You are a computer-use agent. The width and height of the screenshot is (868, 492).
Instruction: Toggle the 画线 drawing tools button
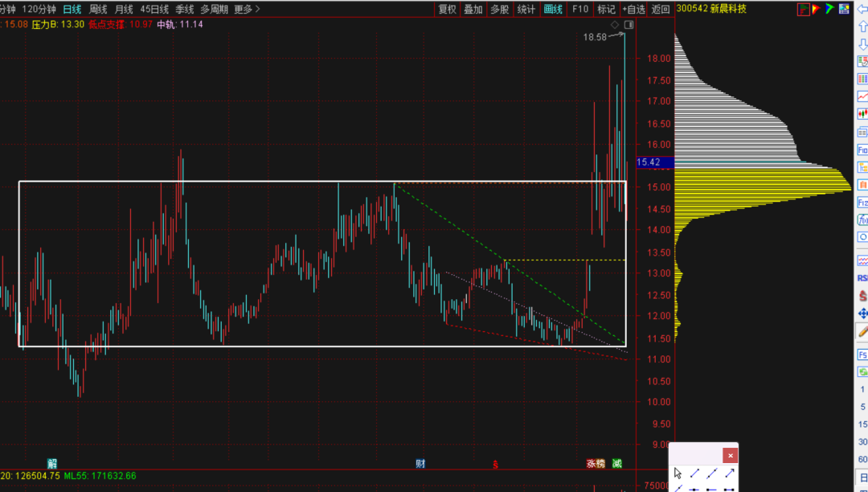coord(553,9)
